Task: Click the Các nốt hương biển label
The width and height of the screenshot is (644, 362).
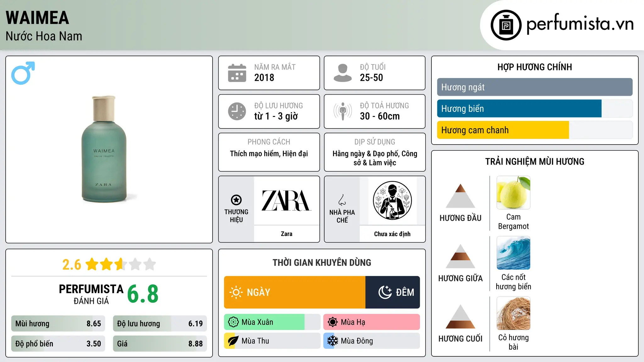Action: pos(514,282)
